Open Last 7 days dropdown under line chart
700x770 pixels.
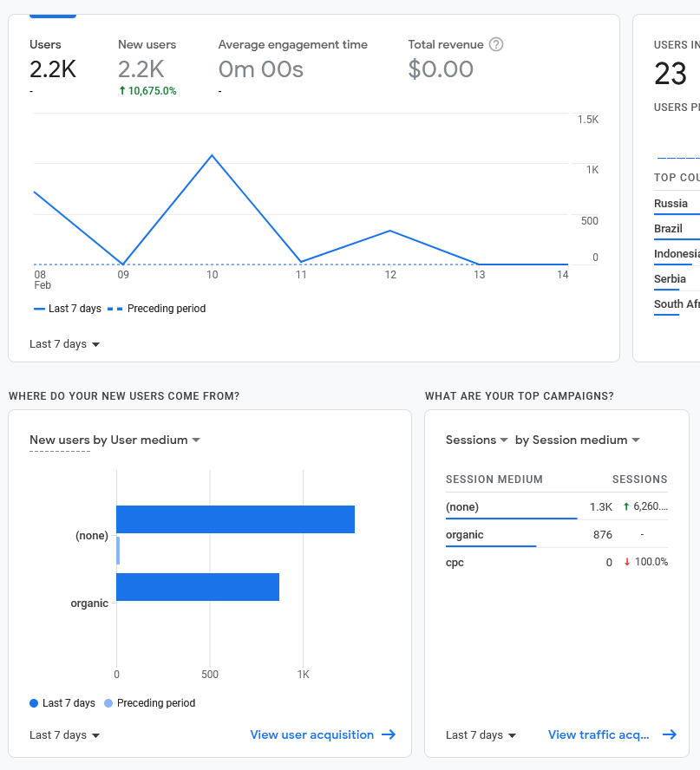[65, 344]
